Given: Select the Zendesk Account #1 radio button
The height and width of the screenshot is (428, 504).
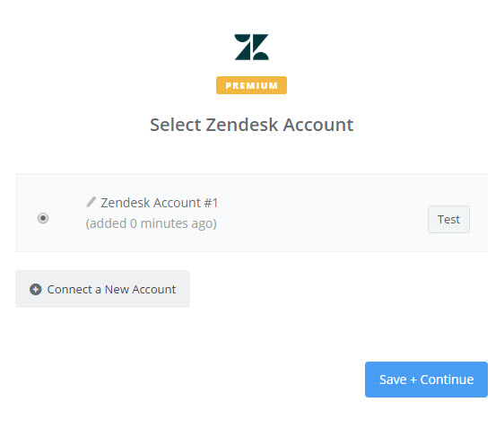Looking at the screenshot, I should point(43,218).
